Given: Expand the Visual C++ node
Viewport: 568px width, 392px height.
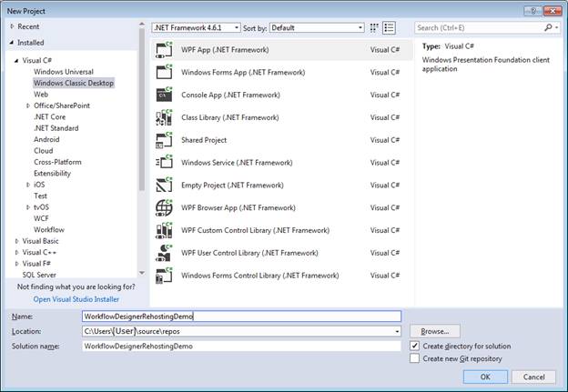Looking at the screenshot, I should tap(16, 252).
